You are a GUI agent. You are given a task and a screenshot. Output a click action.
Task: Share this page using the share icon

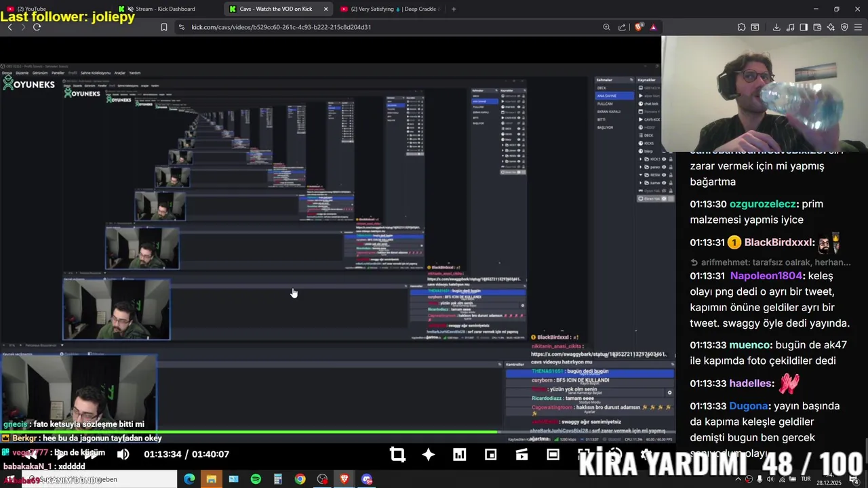pyautogui.click(x=622, y=27)
